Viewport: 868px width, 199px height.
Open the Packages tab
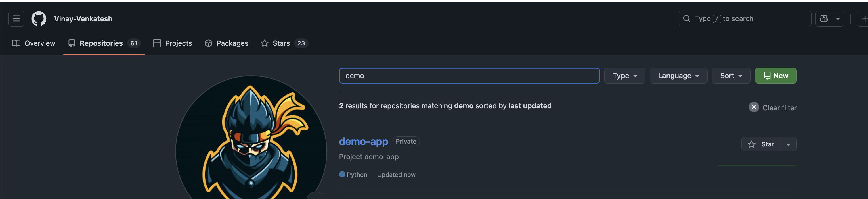click(x=227, y=43)
